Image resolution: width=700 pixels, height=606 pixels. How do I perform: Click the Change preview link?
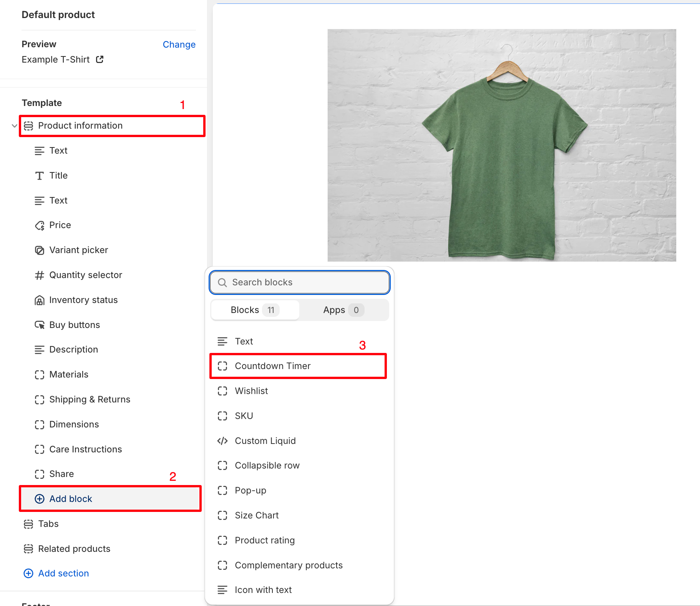(x=179, y=45)
